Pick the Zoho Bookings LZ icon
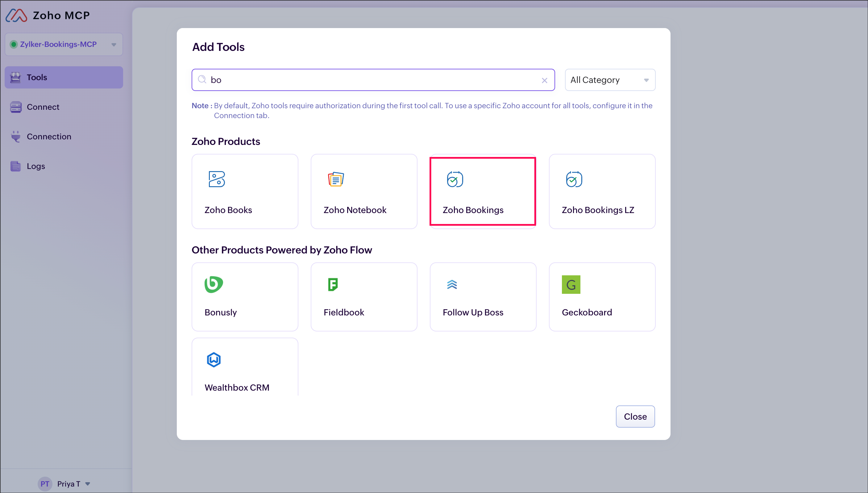 [574, 179]
